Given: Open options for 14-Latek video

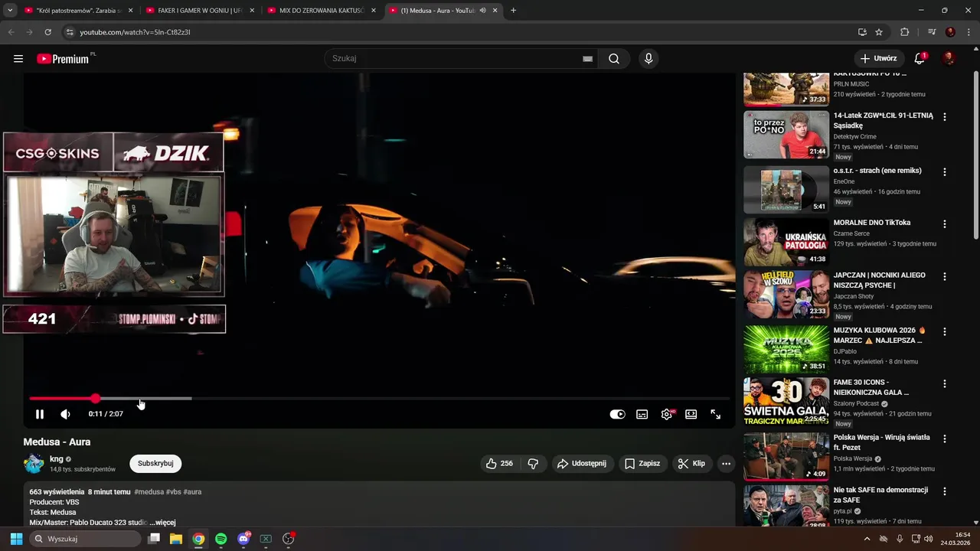Looking at the screenshot, I should (x=945, y=117).
